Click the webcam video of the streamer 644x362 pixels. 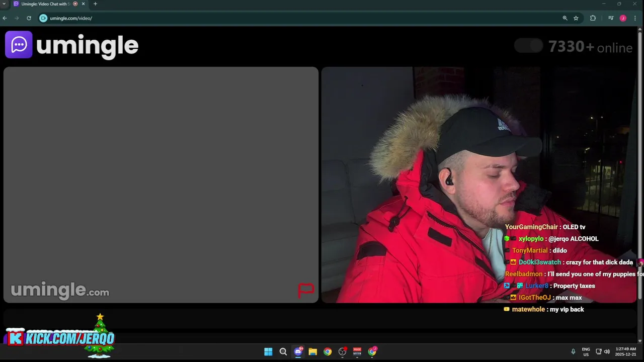[x=479, y=185]
